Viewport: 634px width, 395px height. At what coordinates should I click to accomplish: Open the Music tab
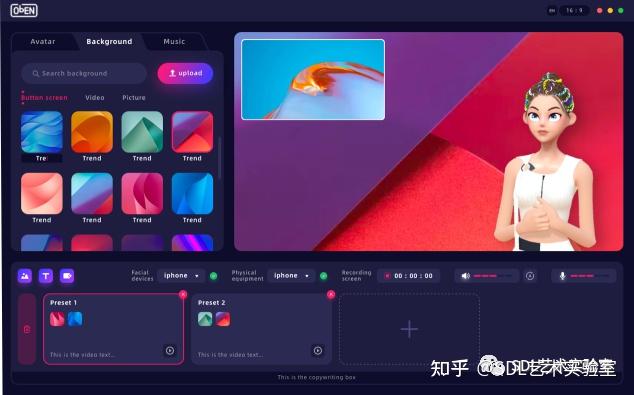[x=174, y=42]
